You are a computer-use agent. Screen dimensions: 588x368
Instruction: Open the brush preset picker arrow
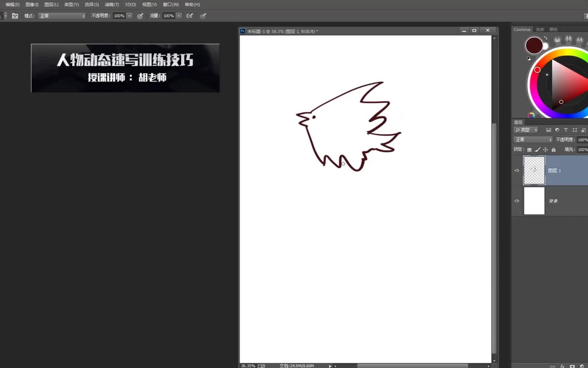[5, 16]
